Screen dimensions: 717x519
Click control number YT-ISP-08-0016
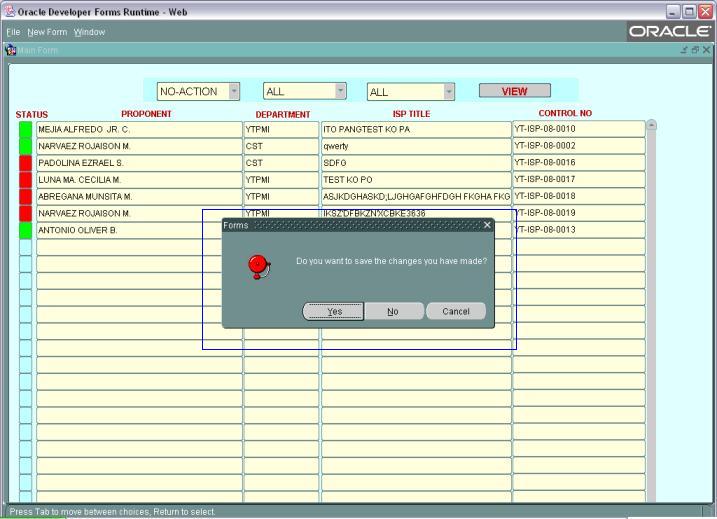pos(579,163)
